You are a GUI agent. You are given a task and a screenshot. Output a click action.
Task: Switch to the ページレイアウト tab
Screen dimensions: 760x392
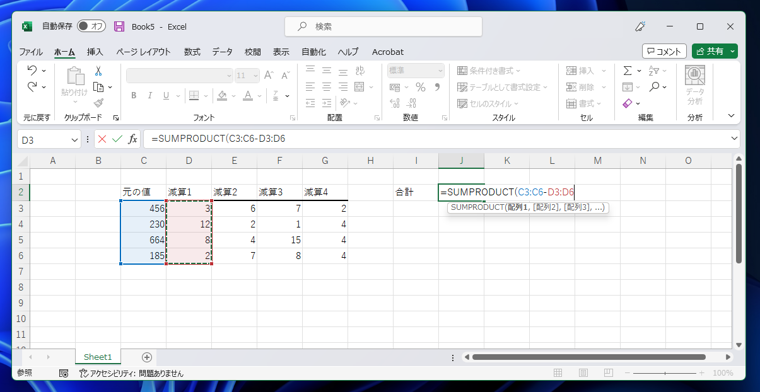(x=143, y=52)
